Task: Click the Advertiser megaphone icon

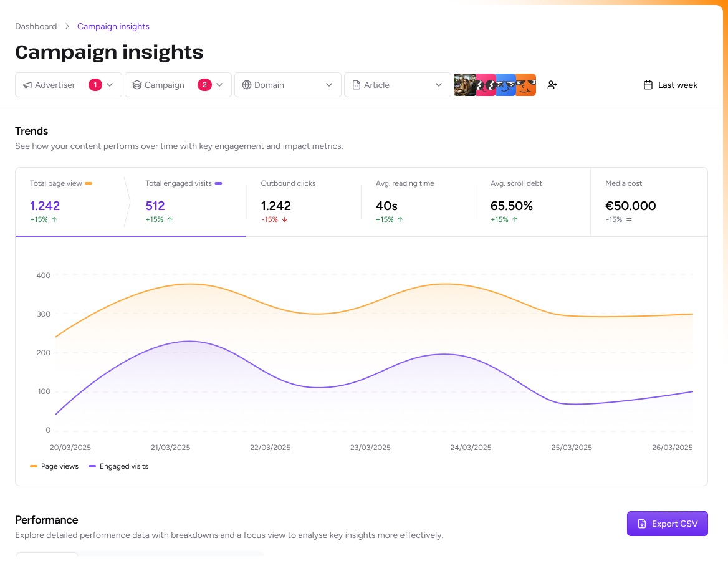Action: click(27, 85)
